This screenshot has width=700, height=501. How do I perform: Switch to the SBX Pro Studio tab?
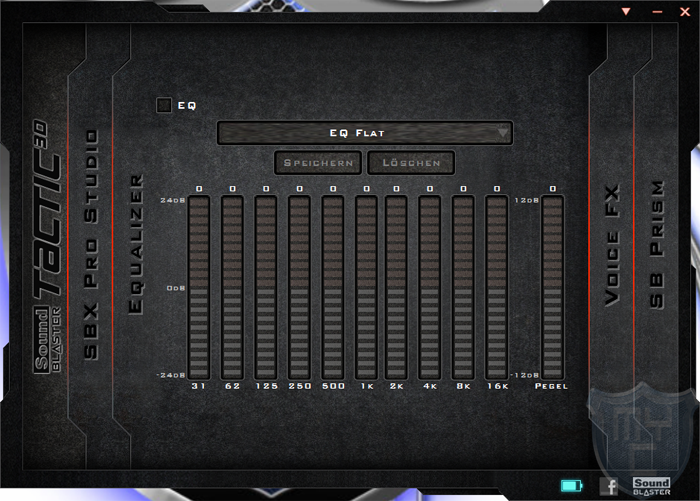(x=91, y=245)
